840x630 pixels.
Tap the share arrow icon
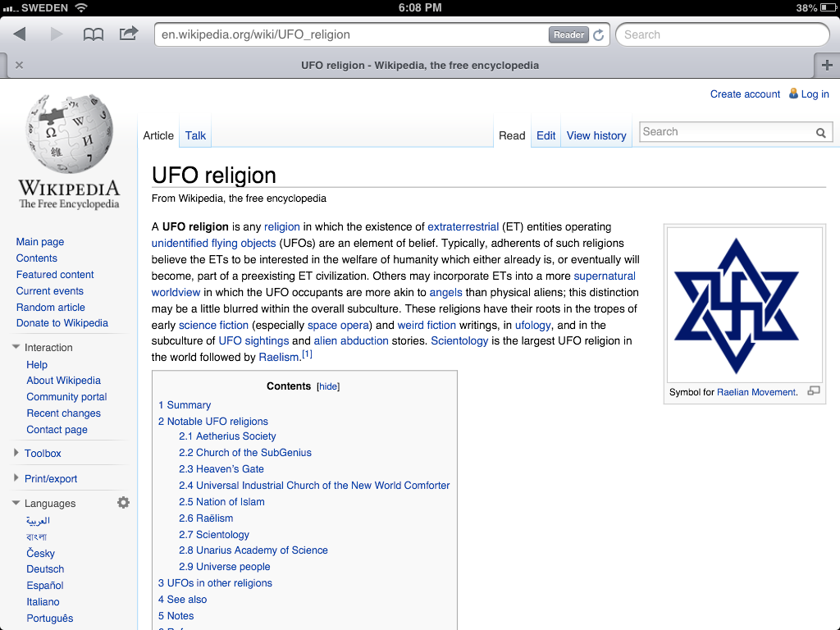[x=129, y=34]
